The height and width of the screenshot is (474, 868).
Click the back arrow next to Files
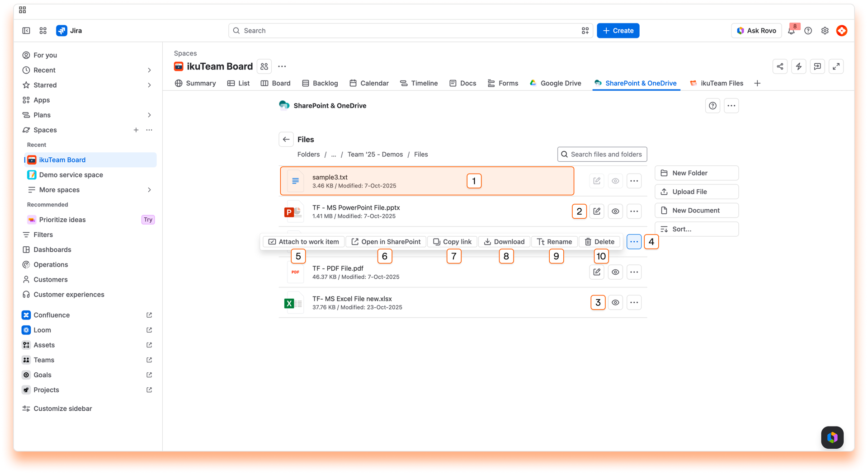286,140
